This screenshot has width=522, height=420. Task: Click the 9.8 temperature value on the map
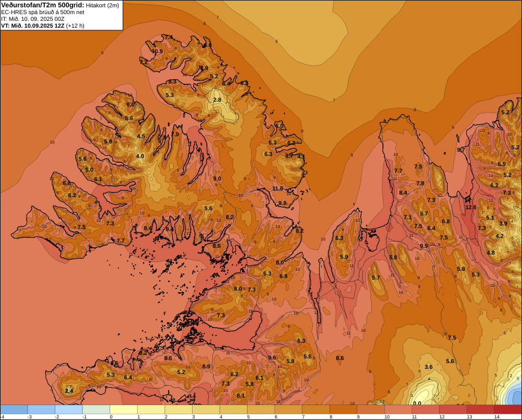click(x=282, y=203)
